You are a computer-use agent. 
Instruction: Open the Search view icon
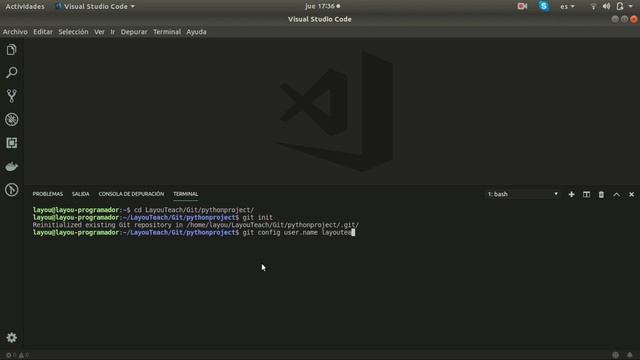click(x=11, y=73)
